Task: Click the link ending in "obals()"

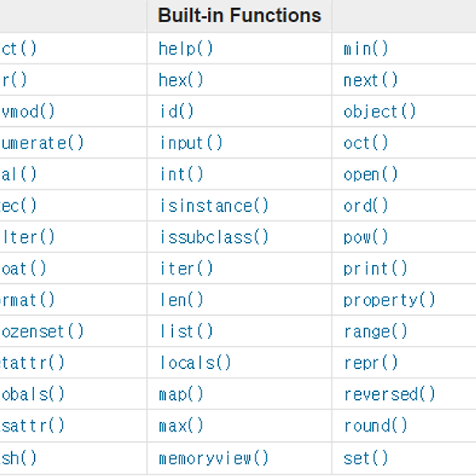Action: pyautogui.click(x=33, y=395)
